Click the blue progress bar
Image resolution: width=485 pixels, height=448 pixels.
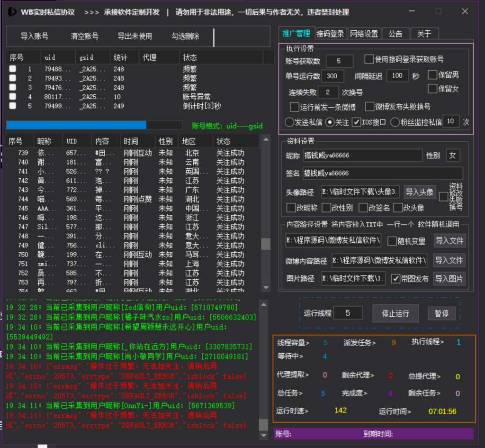76,125
